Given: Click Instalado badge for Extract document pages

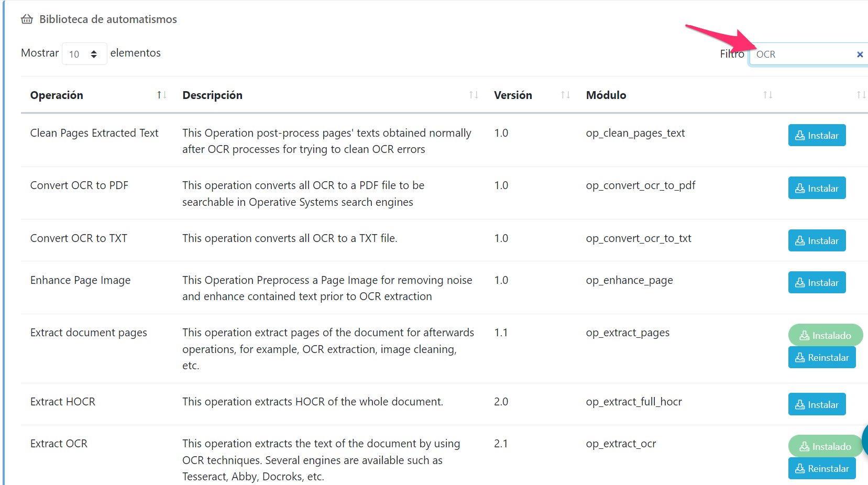Looking at the screenshot, I should 825,335.
